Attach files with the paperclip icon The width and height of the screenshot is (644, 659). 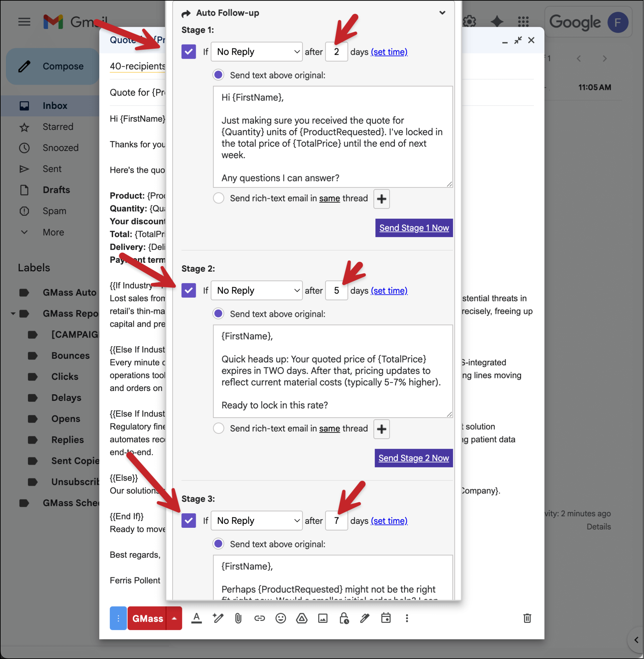(x=239, y=618)
